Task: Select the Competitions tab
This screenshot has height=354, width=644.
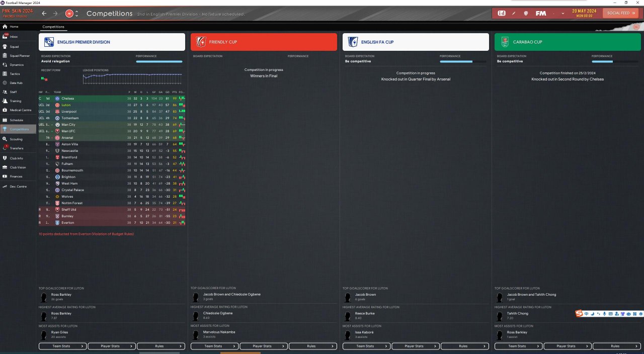Action: [53, 27]
